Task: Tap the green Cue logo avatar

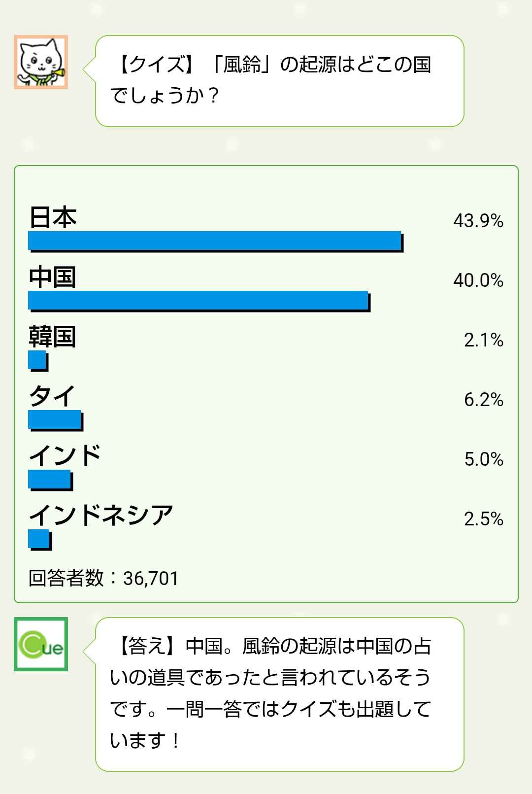Action: click(x=40, y=644)
